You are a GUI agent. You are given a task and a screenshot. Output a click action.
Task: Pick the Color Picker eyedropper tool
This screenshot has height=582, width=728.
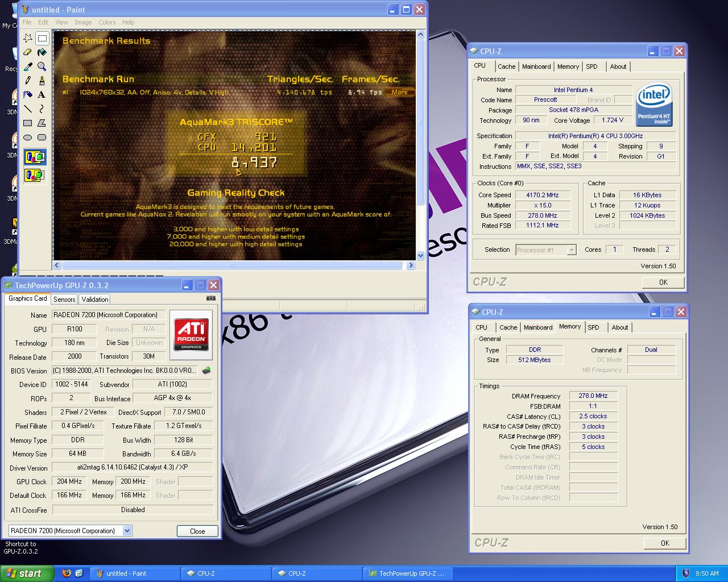point(28,66)
